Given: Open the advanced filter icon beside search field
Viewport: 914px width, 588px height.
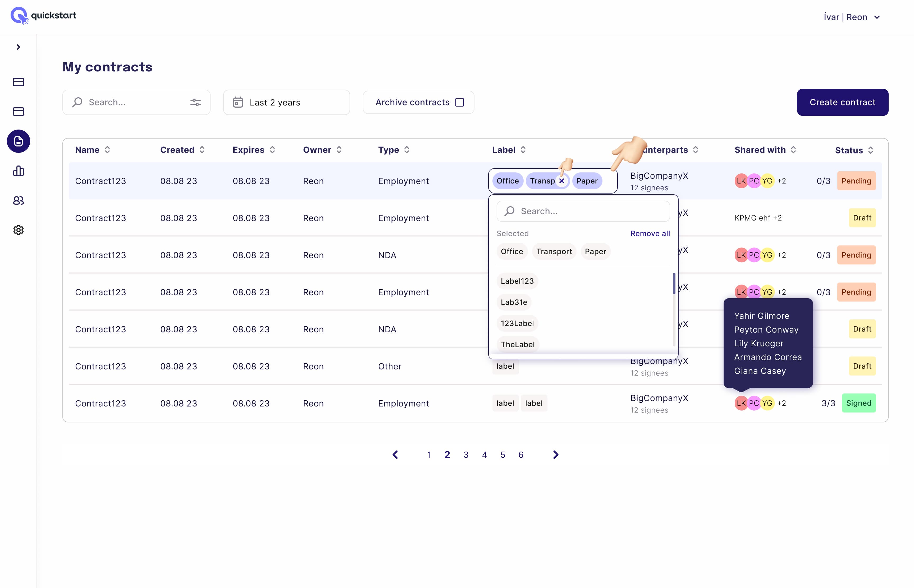Looking at the screenshot, I should (x=195, y=102).
